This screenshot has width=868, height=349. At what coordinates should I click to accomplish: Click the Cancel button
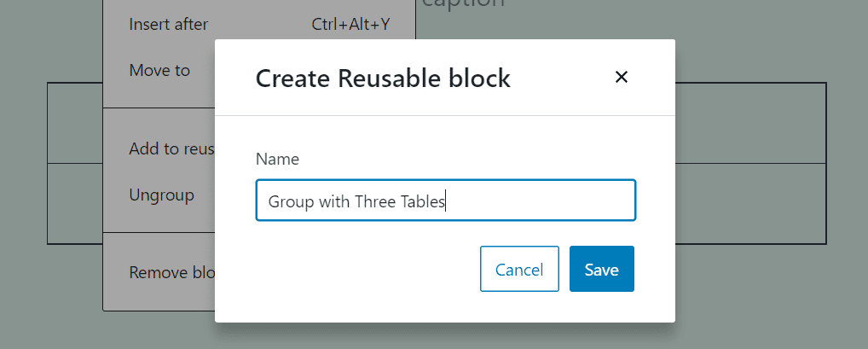519,270
